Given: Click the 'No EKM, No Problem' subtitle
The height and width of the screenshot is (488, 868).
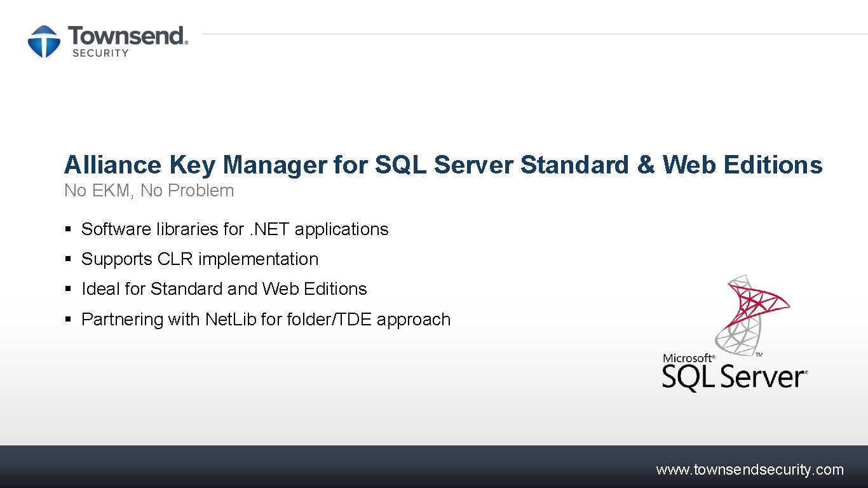Looking at the screenshot, I should (149, 191).
